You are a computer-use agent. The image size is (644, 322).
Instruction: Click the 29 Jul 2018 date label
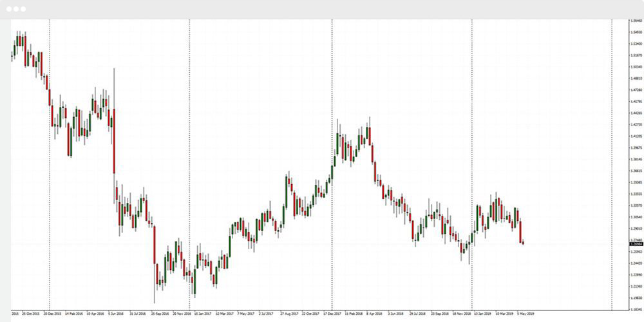(419, 314)
